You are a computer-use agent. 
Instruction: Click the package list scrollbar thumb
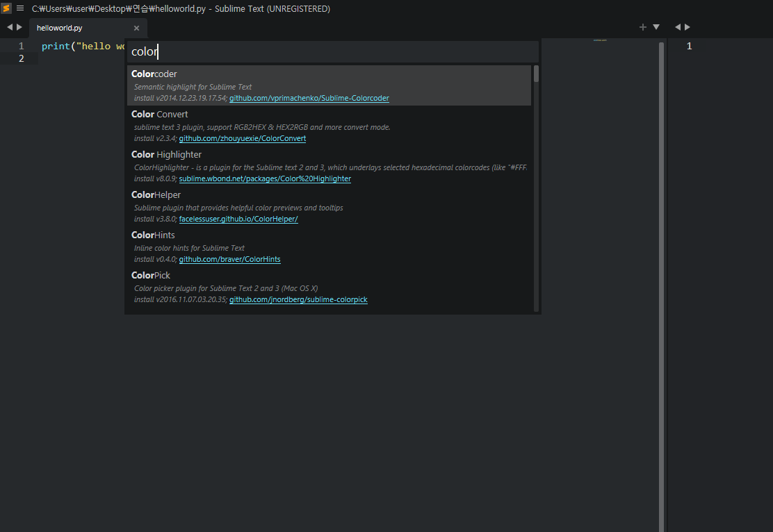536,74
